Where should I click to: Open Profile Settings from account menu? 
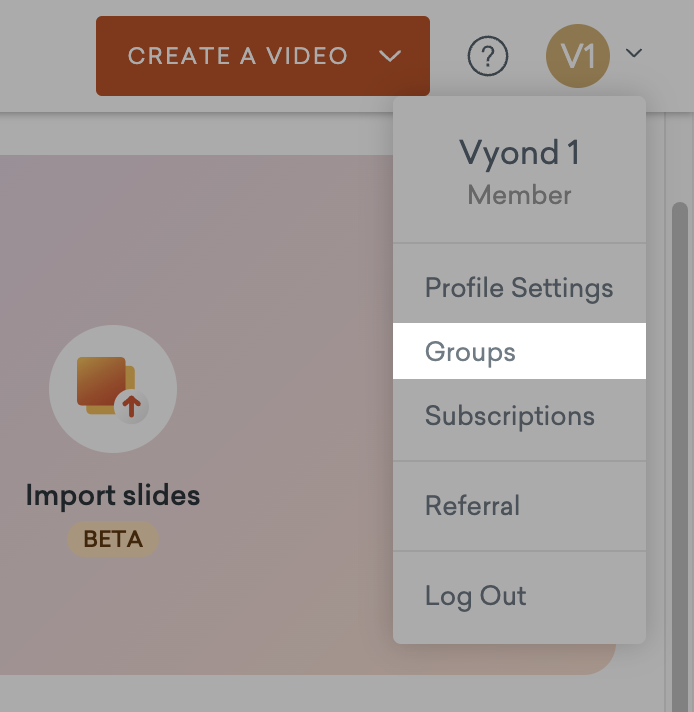click(518, 288)
